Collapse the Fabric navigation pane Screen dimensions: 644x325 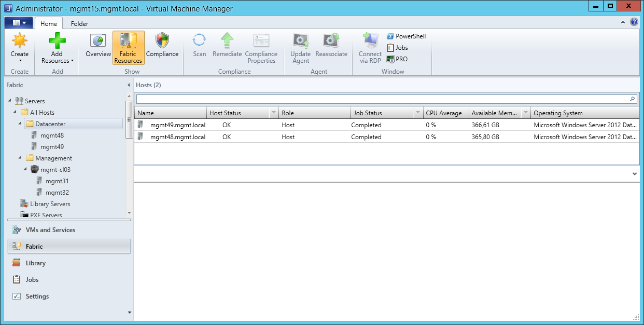(129, 85)
